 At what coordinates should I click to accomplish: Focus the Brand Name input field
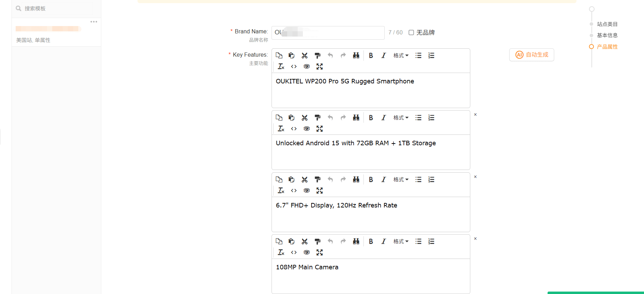click(x=328, y=33)
